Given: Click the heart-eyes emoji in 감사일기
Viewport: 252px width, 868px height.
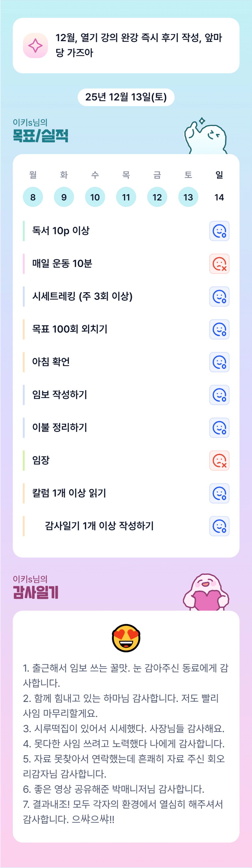Looking at the screenshot, I should coord(126,638).
